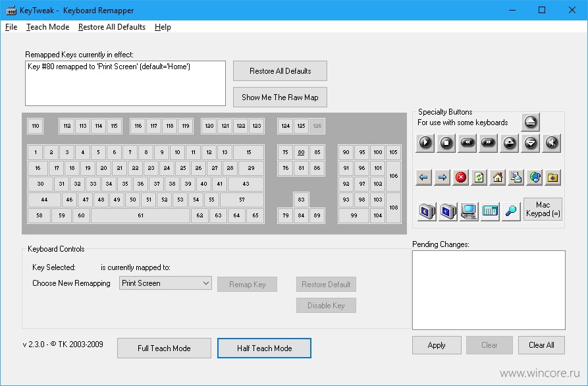
Task: Open the File menu
Action: pos(11,27)
